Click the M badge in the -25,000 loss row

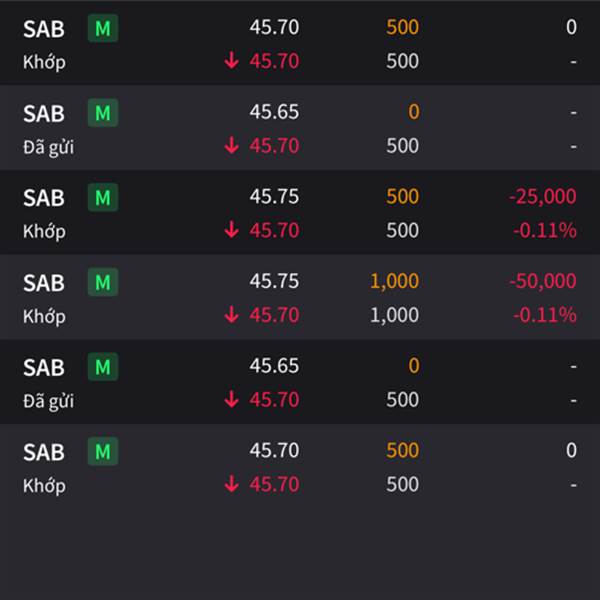point(103,197)
